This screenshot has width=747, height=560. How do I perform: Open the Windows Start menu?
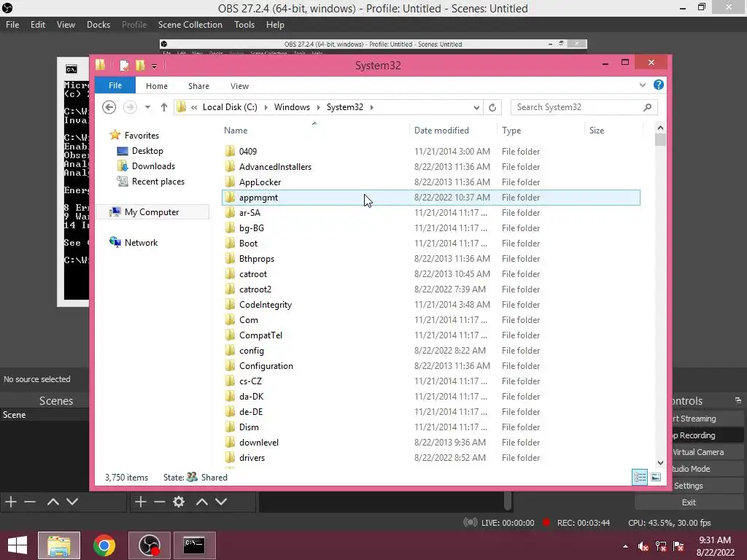coord(18,545)
